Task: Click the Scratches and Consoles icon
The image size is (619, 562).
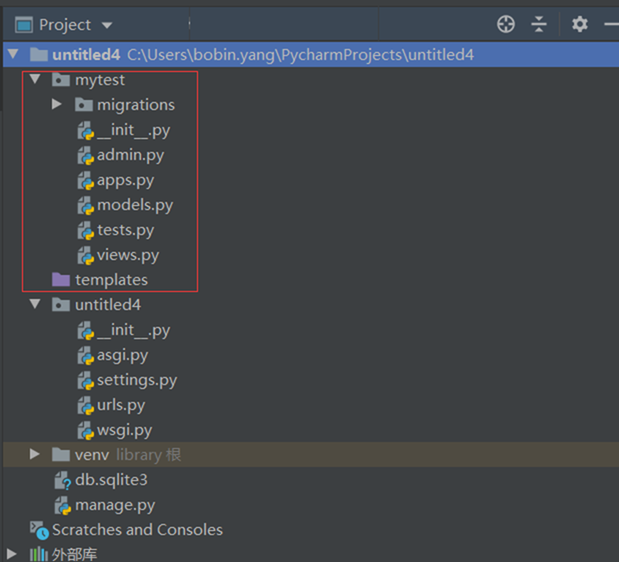Action: (39, 529)
